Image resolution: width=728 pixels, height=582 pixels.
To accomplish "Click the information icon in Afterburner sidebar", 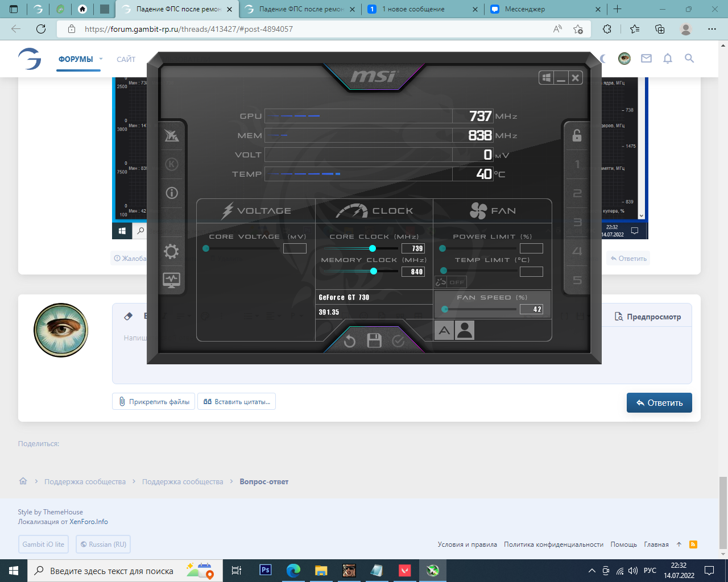I will 171,193.
